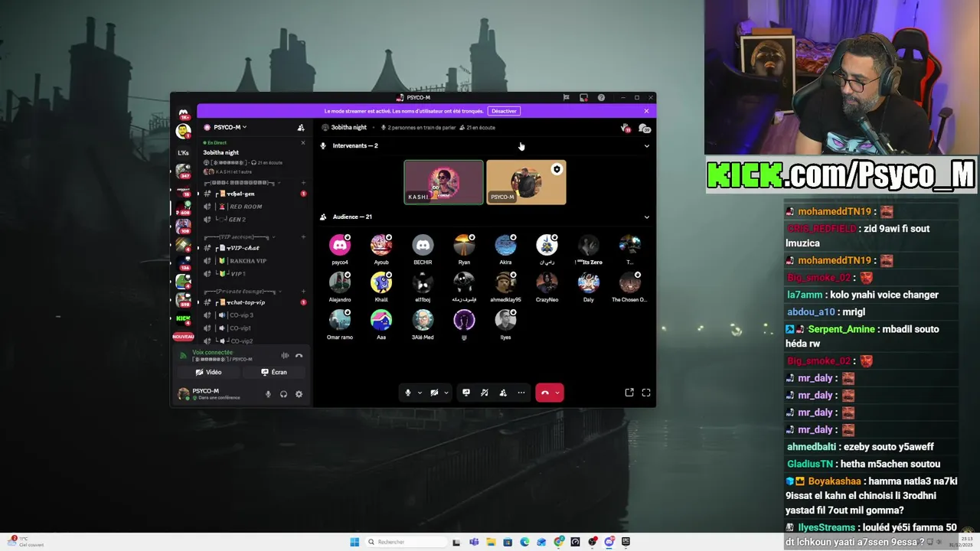980x551 pixels.
Task: Click Khalil audience avatar
Action: point(381,282)
